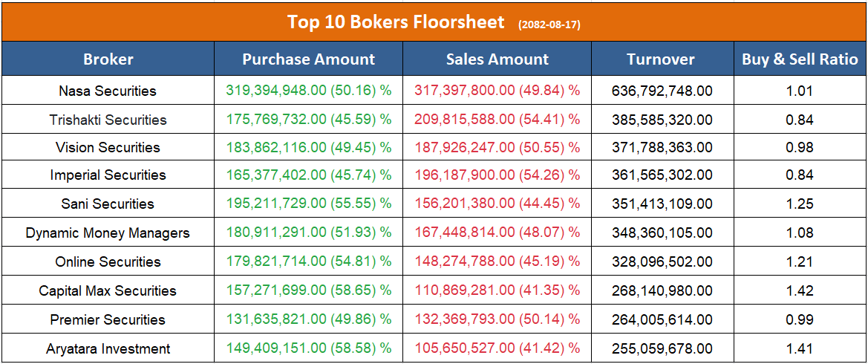Click the Purchase Amount column header
This screenshot has width=868, height=364.
coord(309,59)
